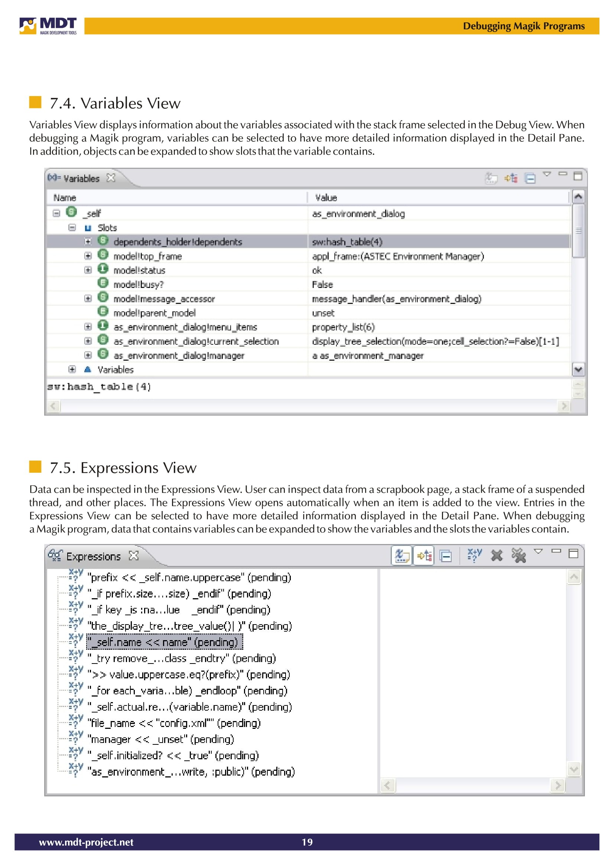Click the blue triangle Variables node icon

pos(88,369)
